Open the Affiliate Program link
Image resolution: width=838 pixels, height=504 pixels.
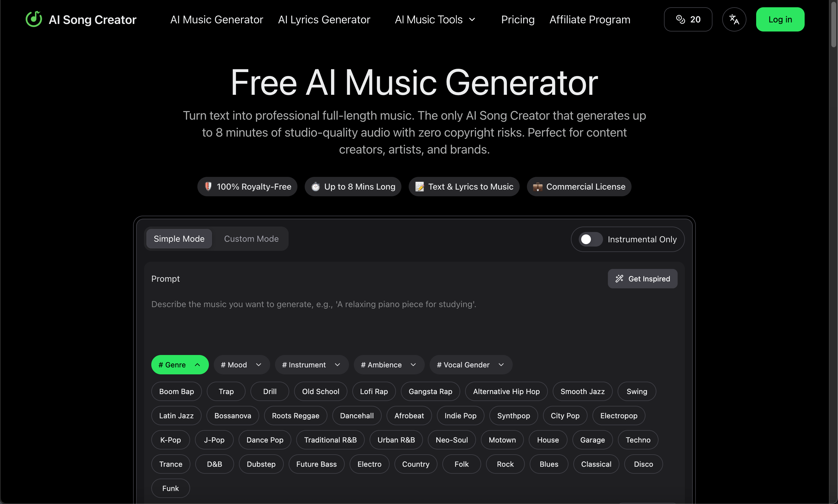pyautogui.click(x=589, y=19)
